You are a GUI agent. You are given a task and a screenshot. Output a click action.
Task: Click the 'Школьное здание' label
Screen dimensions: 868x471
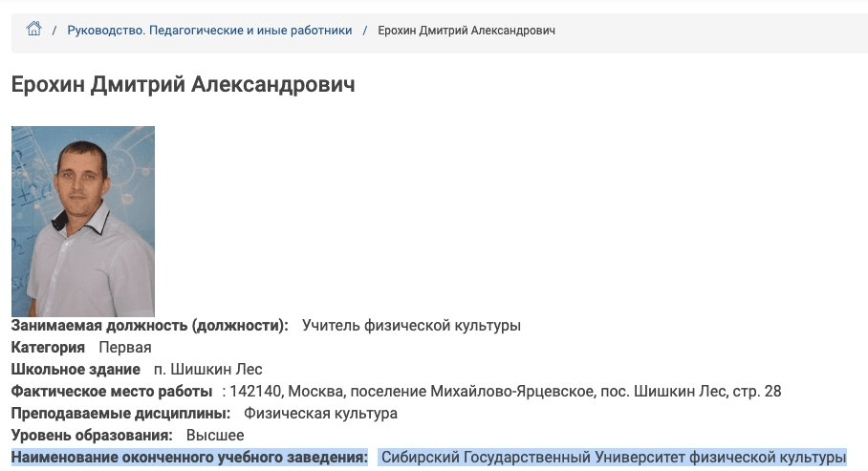(x=76, y=370)
